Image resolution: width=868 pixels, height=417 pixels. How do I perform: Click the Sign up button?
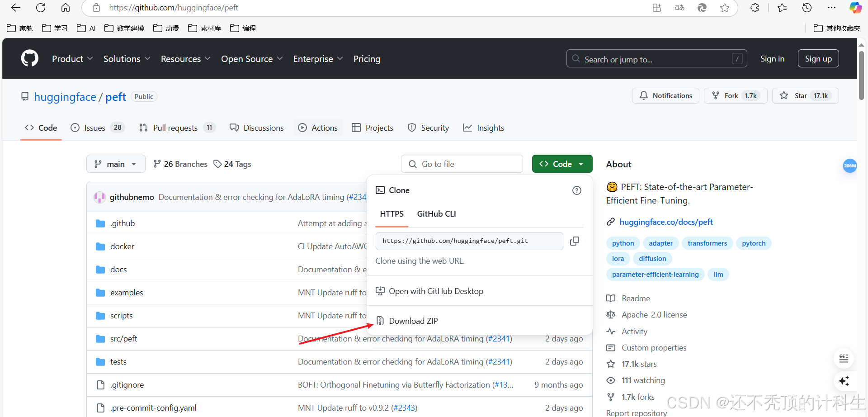[x=818, y=59]
